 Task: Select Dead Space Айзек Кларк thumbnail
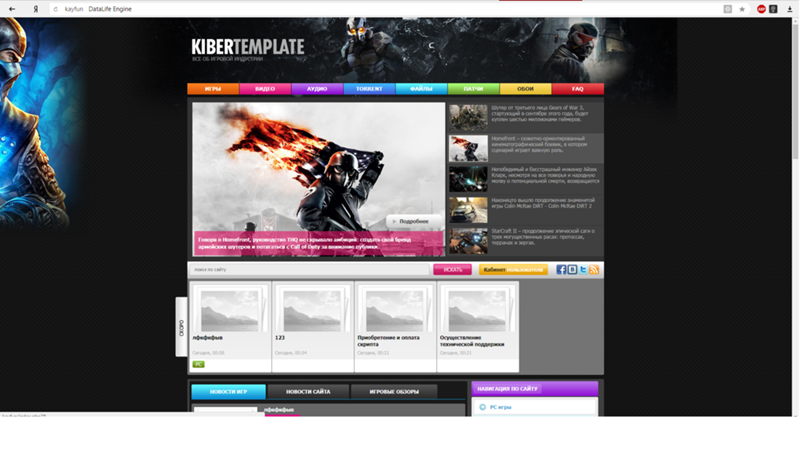click(x=468, y=179)
